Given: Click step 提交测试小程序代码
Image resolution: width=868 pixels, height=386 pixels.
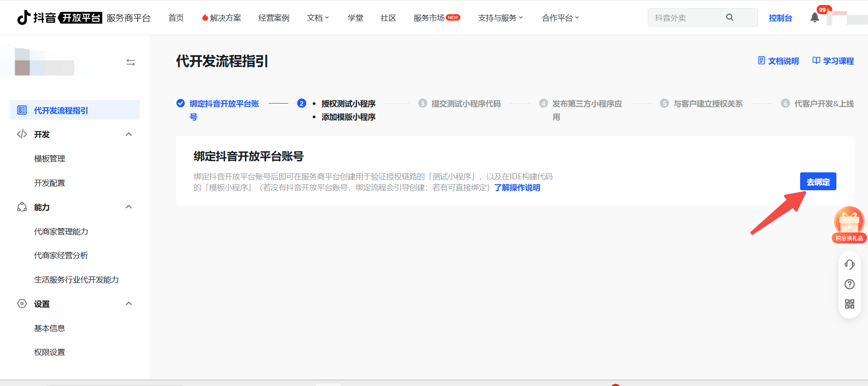Looking at the screenshot, I should tap(466, 104).
